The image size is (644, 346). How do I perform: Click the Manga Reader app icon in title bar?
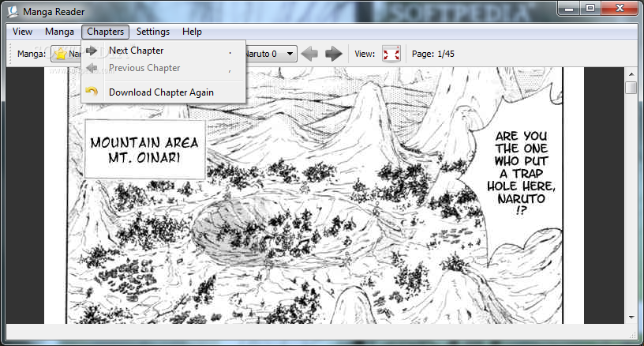(x=13, y=12)
